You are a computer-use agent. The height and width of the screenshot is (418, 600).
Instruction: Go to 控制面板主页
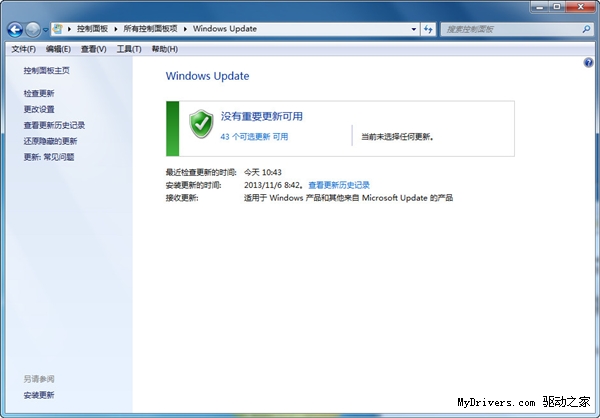click(47, 70)
